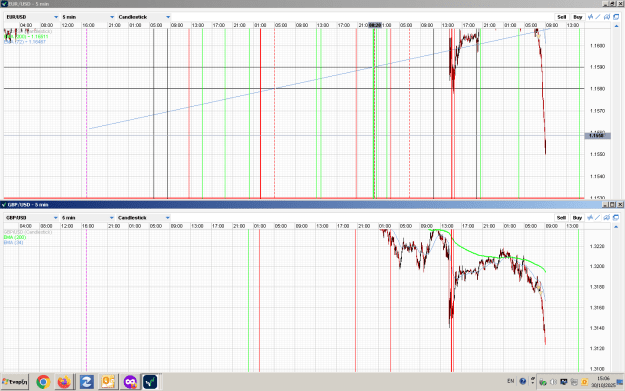Select the line drawing tool in EUR/USD chart
The width and height of the screenshot is (625, 391).
tap(598, 17)
